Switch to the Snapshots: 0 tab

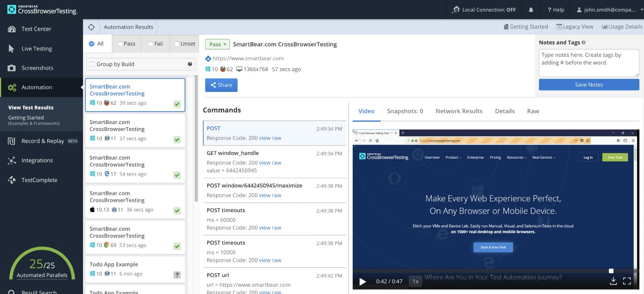(x=405, y=111)
